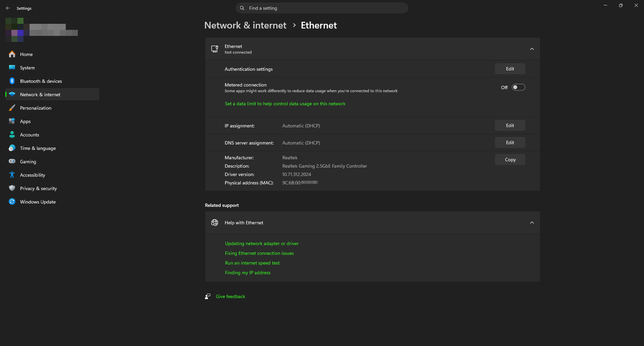644x346 pixels.
Task: Click the user profile picture
Action: pyautogui.click(x=14, y=30)
